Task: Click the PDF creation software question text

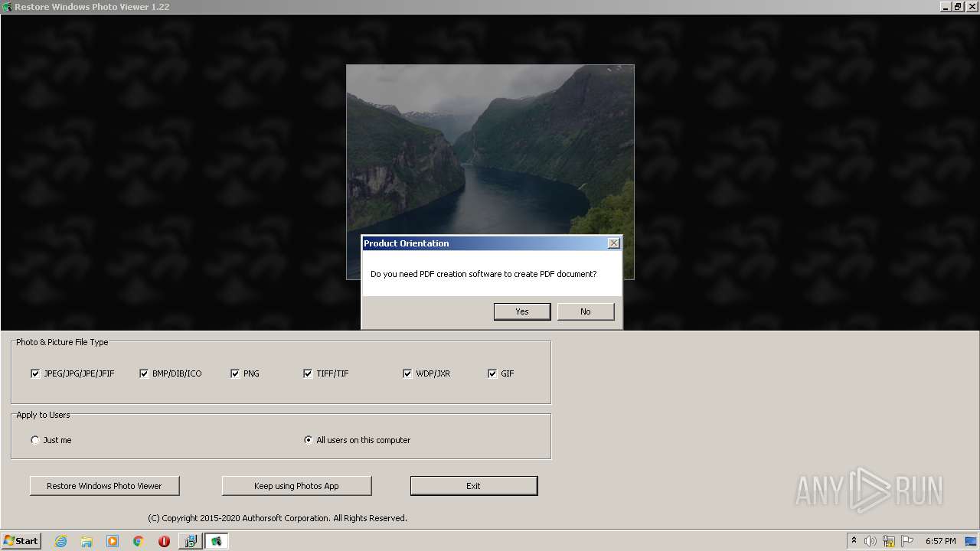Action: (x=483, y=274)
